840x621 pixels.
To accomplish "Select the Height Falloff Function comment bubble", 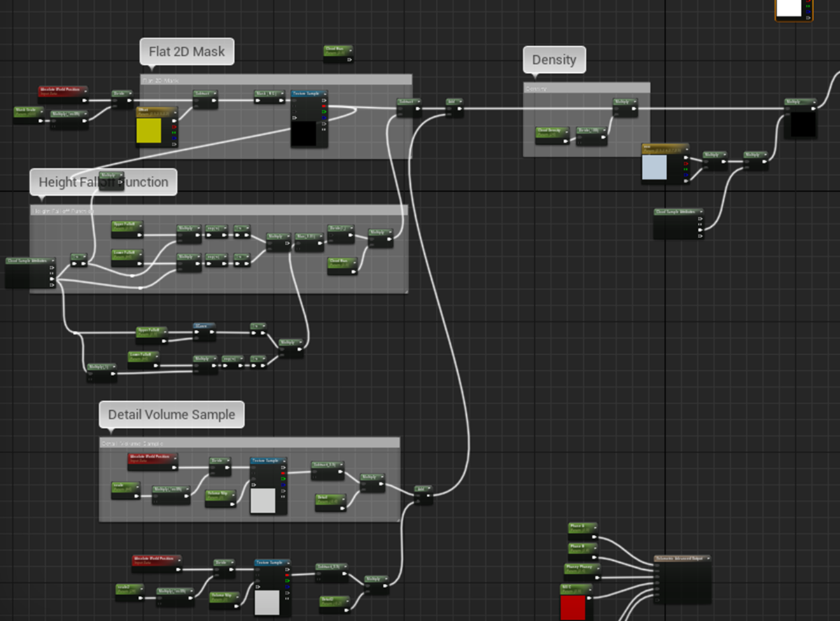I will [103, 182].
